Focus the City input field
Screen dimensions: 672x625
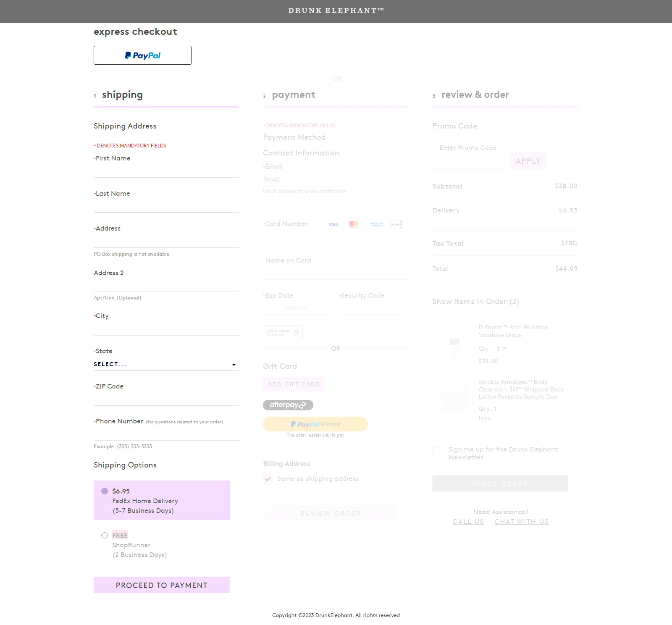point(166,328)
